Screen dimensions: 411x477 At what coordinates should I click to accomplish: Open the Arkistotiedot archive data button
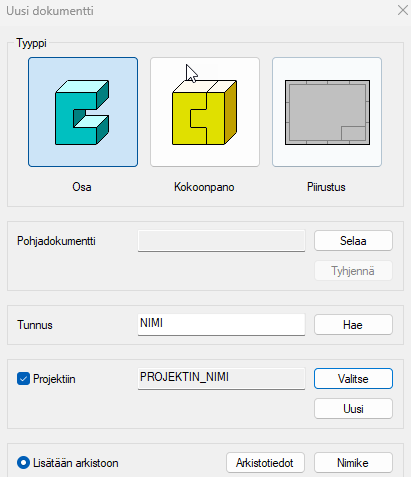[x=265, y=463]
